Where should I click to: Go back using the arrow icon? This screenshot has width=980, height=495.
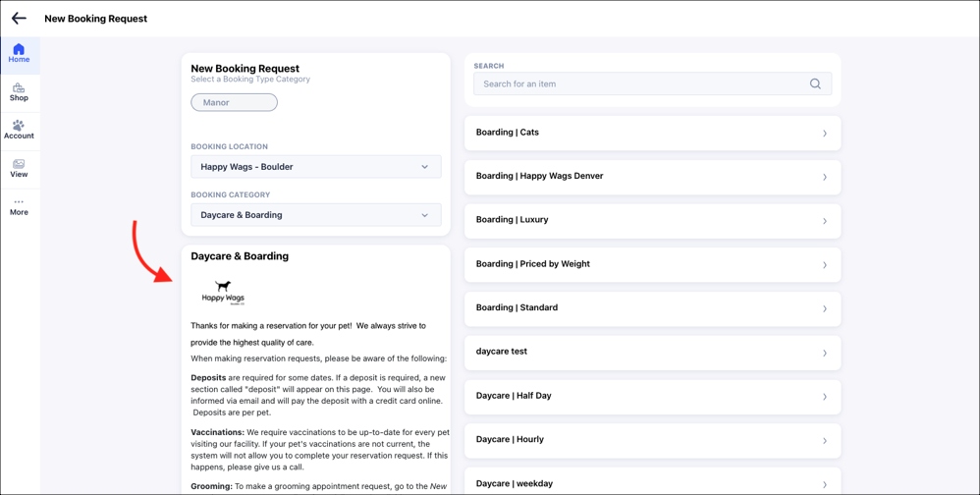click(19, 18)
